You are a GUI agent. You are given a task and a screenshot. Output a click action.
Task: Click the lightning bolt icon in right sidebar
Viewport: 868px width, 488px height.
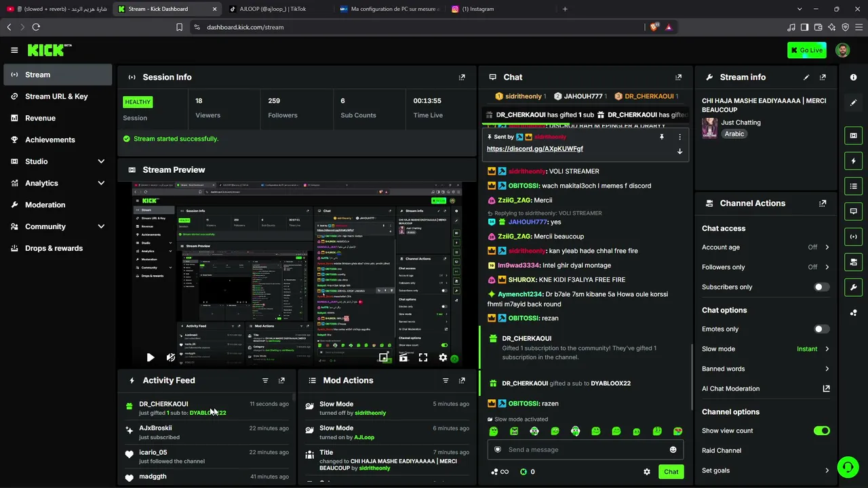[854, 161]
